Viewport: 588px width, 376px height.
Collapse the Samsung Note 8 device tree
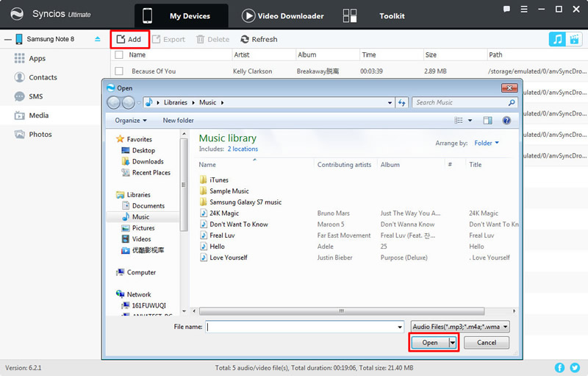pyautogui.click(x=7, y=39)
